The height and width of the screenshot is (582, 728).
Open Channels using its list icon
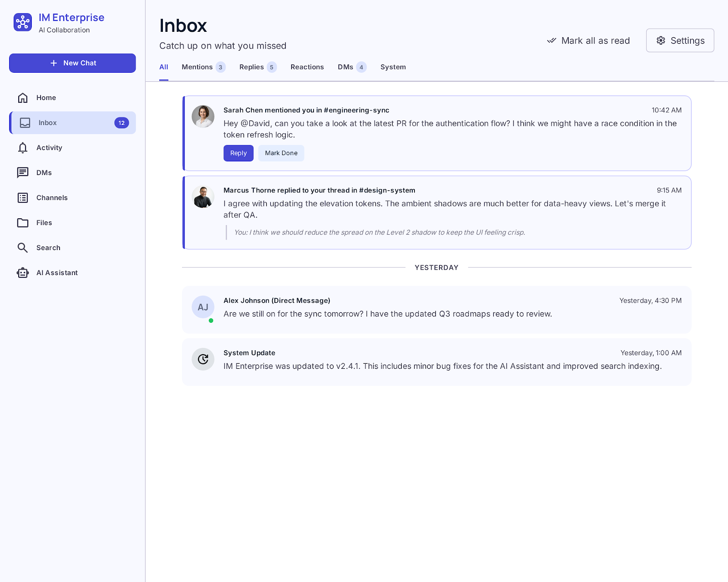click(x=23, y=198)
